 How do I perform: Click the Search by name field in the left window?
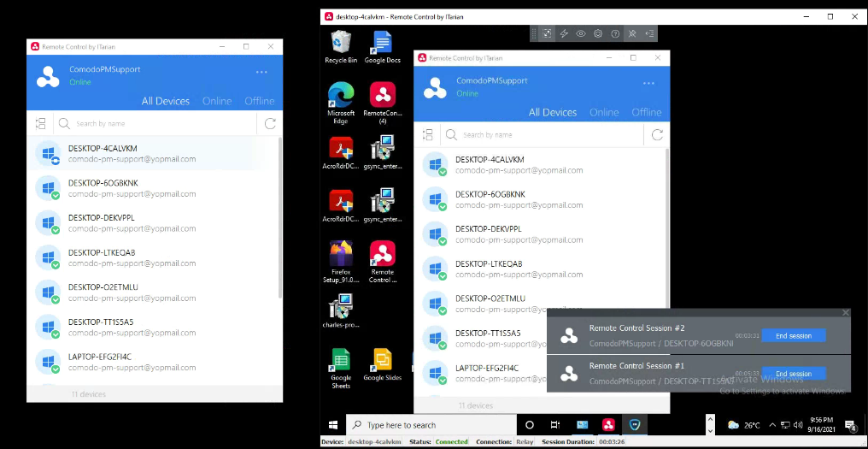(x=155, y=124)
